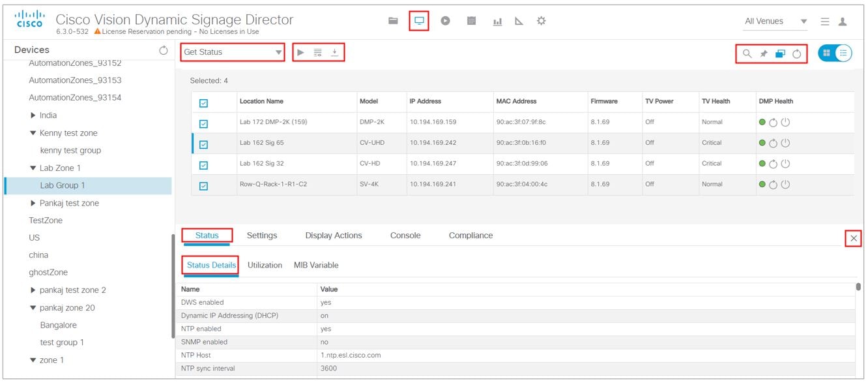Image resolution: width=868 pixels, height=383 pixels.
Task: Refresh the device table with the circular arrow
Action: click(797, 54)
